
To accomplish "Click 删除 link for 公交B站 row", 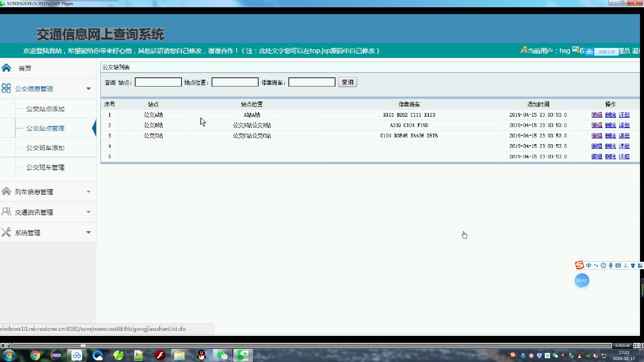I will 610,125.
